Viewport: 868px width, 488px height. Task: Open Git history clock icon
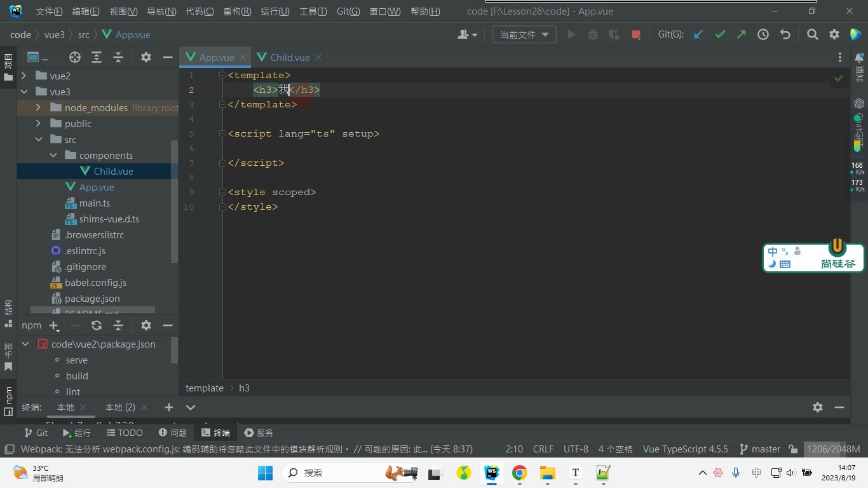(763, 35)
